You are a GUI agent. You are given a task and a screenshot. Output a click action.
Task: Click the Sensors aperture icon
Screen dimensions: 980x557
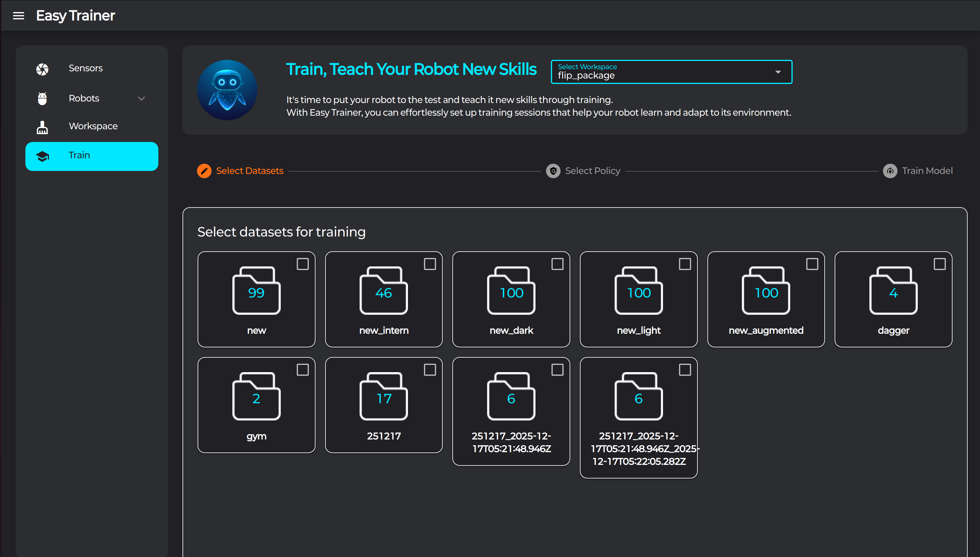pos(42,69)
